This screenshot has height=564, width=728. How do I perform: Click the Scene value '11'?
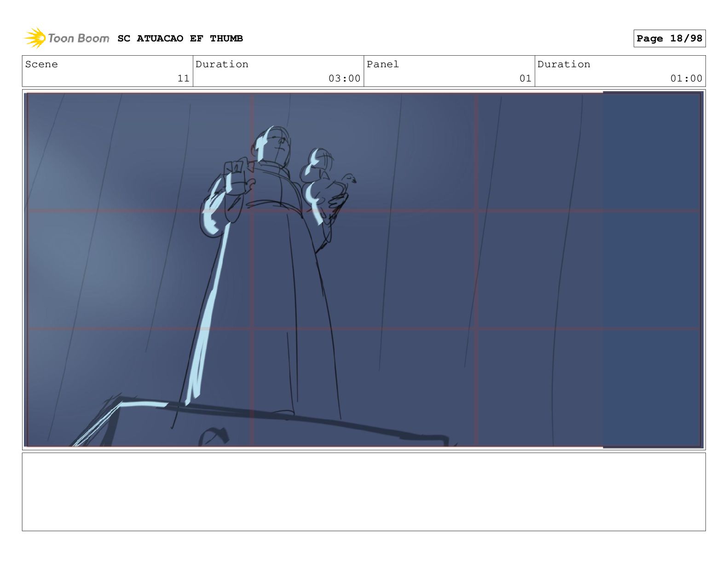coord(183,78)
